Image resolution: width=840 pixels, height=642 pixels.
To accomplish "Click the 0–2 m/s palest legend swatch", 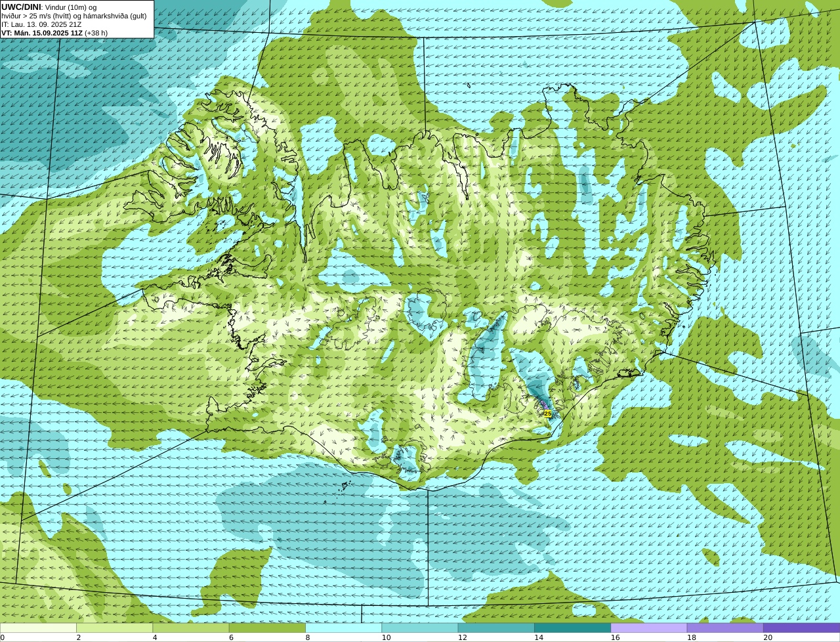I will [38, 628].
